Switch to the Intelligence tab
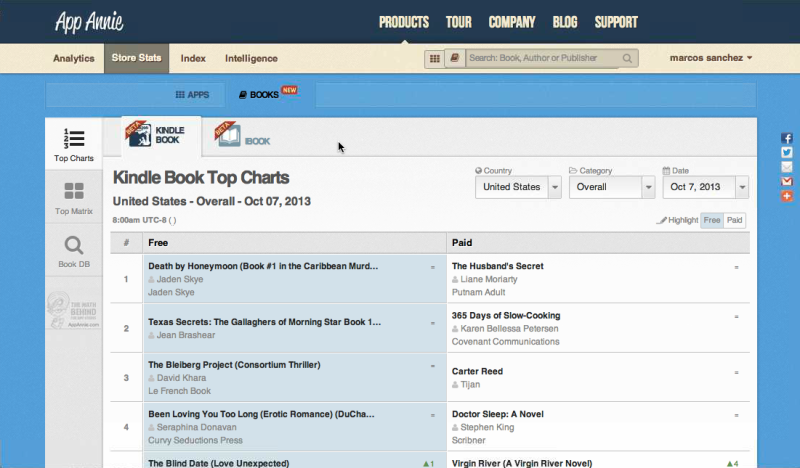Screen dimensions: 800x468 251,58
